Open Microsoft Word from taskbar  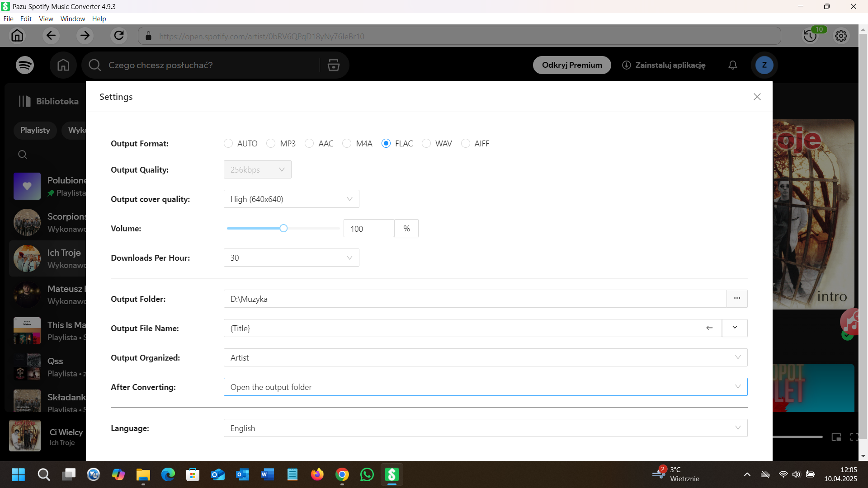268,474
